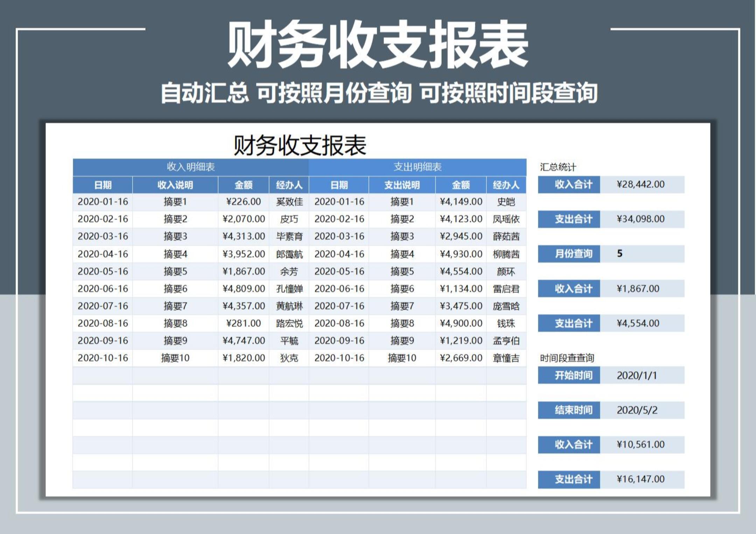Viewport: 756px width, 534px height.
Task: Click expense amount ¥4,123.00
Action: pyautogui.click(x=461, y=219)
